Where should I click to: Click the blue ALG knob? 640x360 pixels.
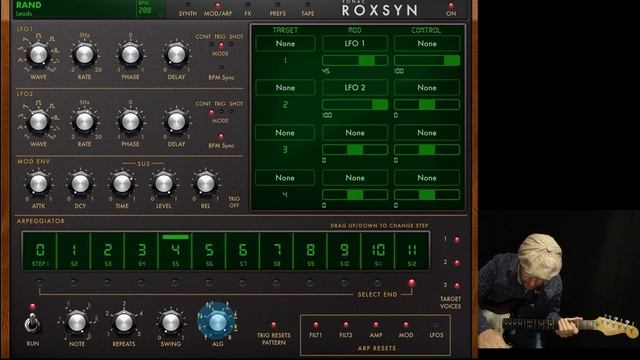pyautogui.click(x=217, y=322)
